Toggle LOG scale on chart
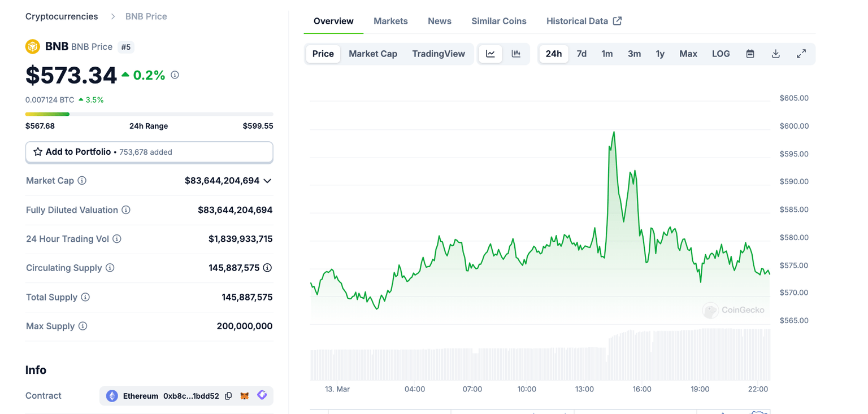The width and height of the screenshot is (868, 414). [x=721, y=54]
